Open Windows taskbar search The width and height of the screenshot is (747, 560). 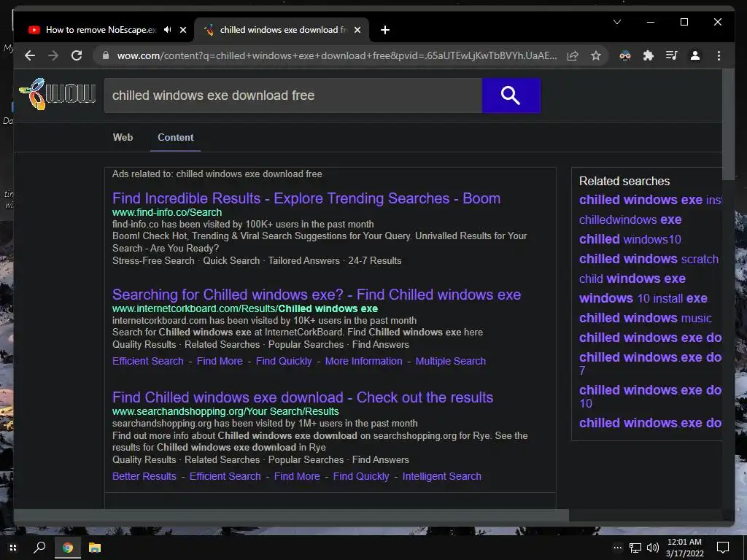point(39,548)
